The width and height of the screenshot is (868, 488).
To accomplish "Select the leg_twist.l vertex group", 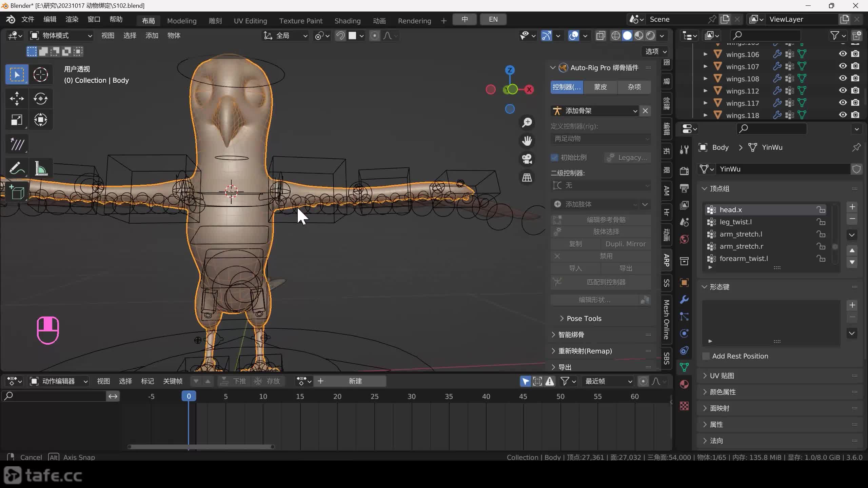I will [766, 222].
